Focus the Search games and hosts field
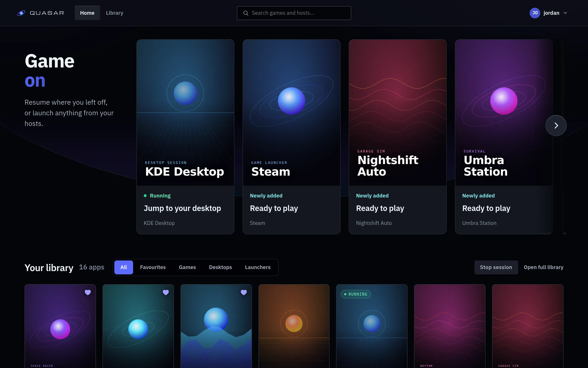This screenshot has height=368, width=588. (294, 13)
